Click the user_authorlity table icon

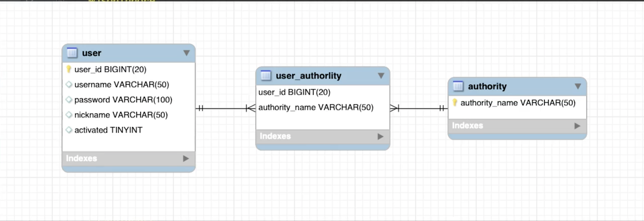pyautogui.click(x=266, y=75)
